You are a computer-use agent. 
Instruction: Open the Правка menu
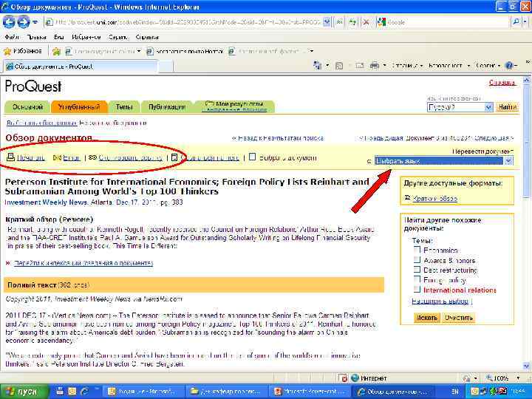point(36,37)
